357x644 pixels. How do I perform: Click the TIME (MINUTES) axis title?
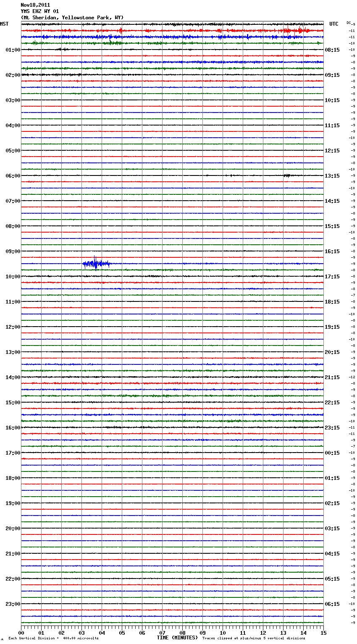point(177,638)
